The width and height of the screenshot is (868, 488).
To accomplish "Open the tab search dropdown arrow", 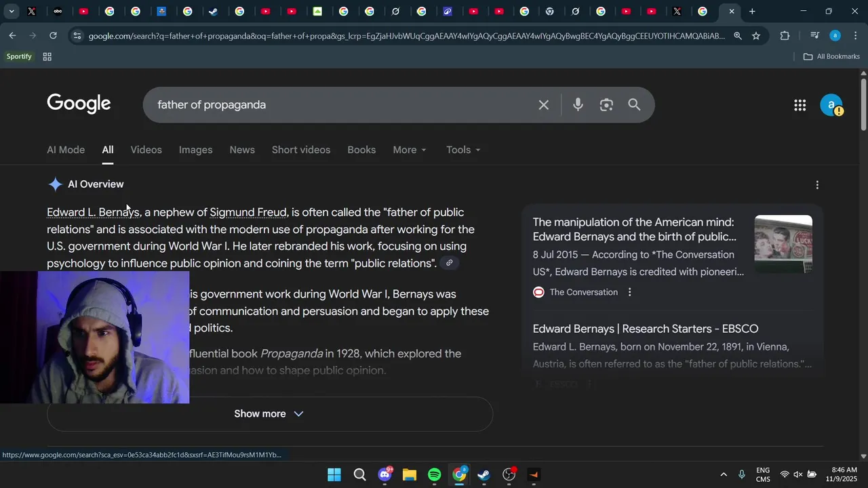I will pos(12,12).
